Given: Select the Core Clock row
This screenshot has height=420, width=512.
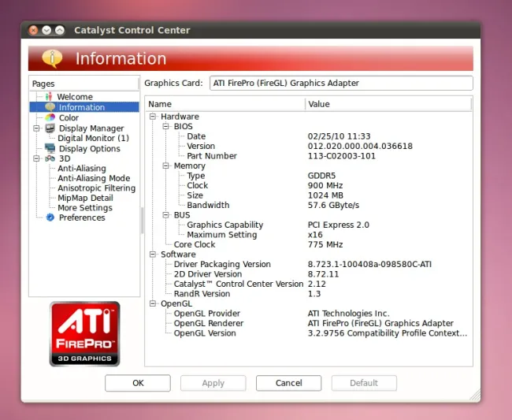Looking at the screenshot, I should pyautogui.click(x=309, y=244).
